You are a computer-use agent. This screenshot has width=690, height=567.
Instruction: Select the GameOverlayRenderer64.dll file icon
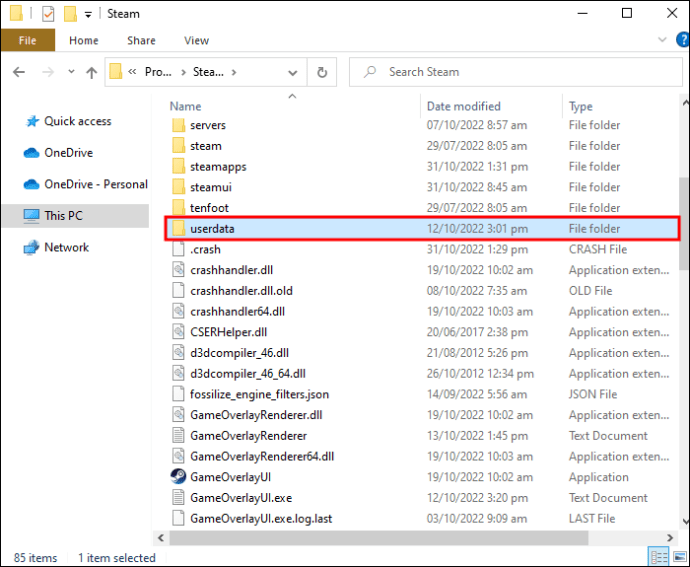pos(178,456)
